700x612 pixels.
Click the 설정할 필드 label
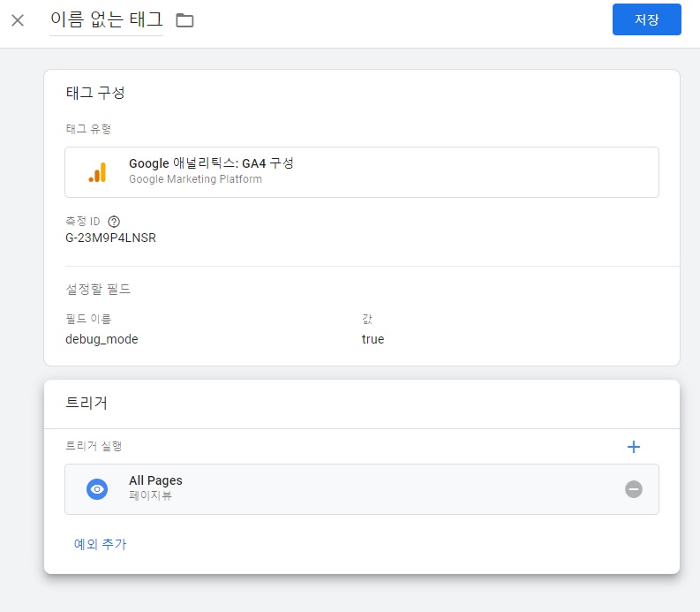(98, 289)
